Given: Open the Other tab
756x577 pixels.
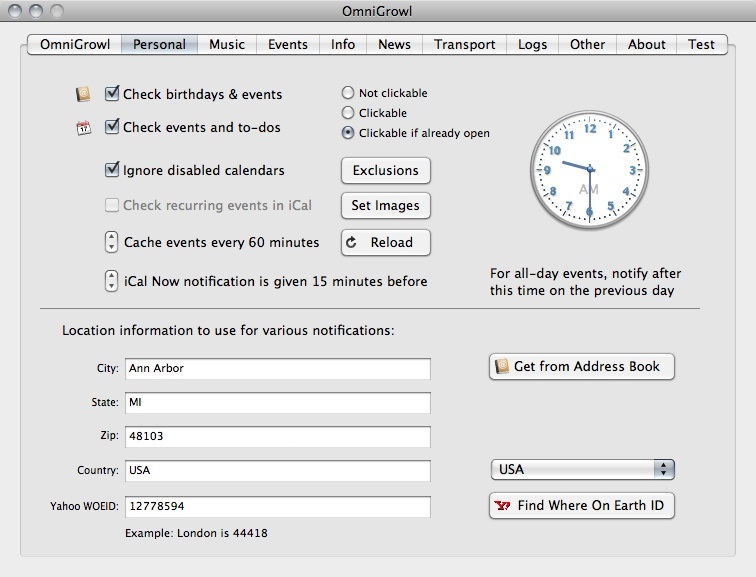Looking at the screenshot, I should click(587, 44).
